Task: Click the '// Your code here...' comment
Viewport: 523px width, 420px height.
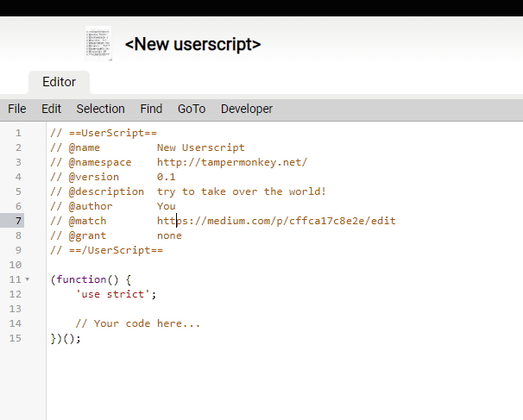Action: click(x=138, y=323)
